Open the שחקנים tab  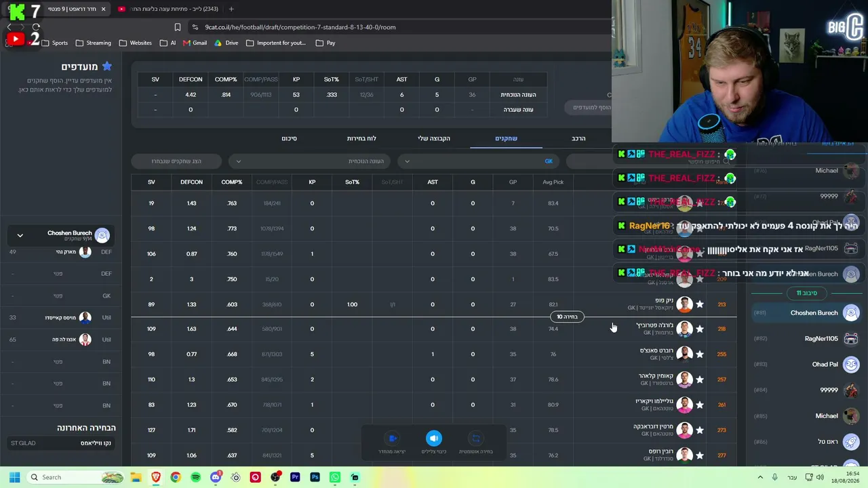point(506,138)
